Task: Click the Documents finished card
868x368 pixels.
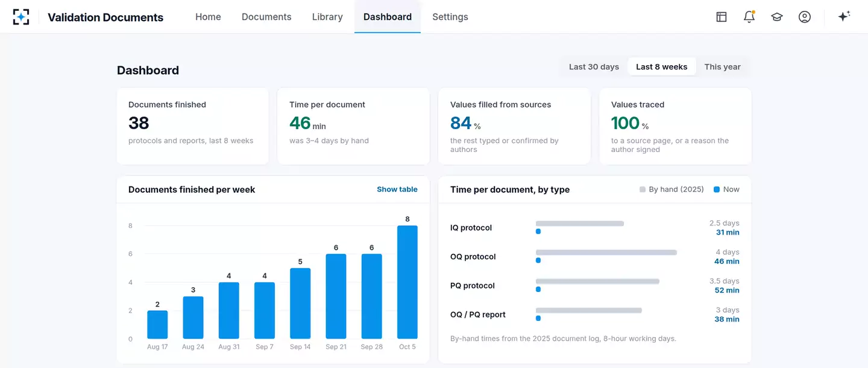Action: (x=193, y=126)
